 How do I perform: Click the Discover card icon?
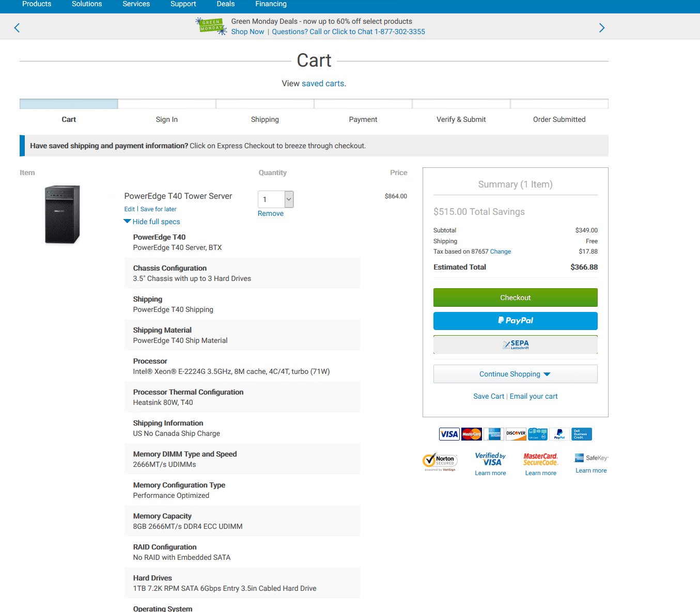point(516,434)
